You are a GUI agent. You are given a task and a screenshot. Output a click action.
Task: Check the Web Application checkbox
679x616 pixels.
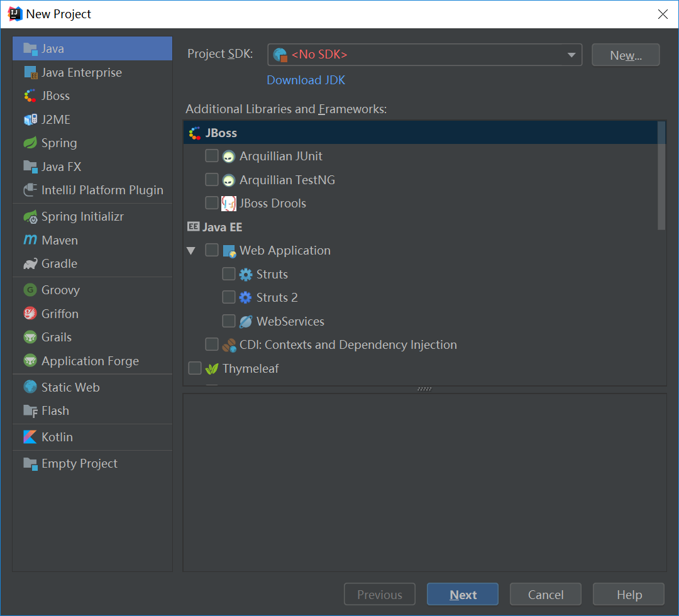point(212,250)
